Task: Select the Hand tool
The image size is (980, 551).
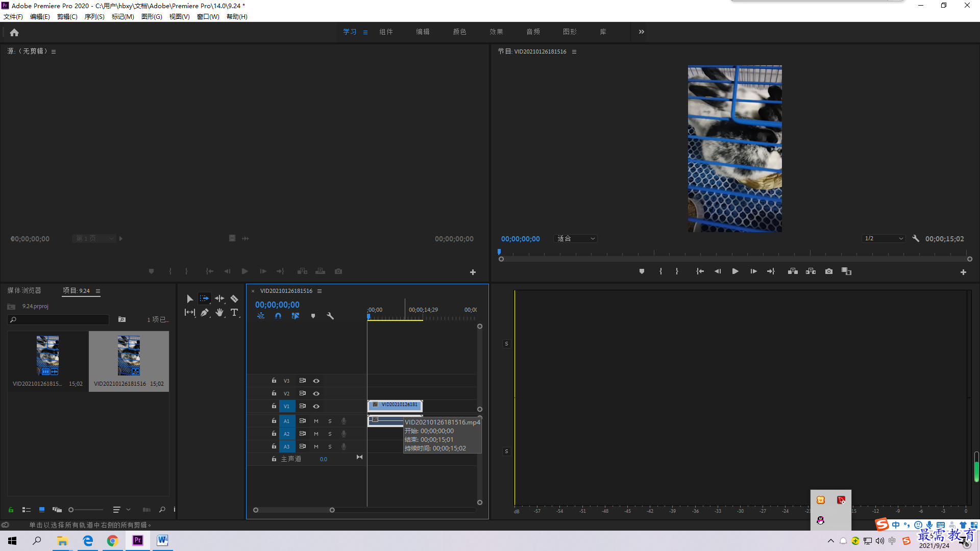Action: 219,312
